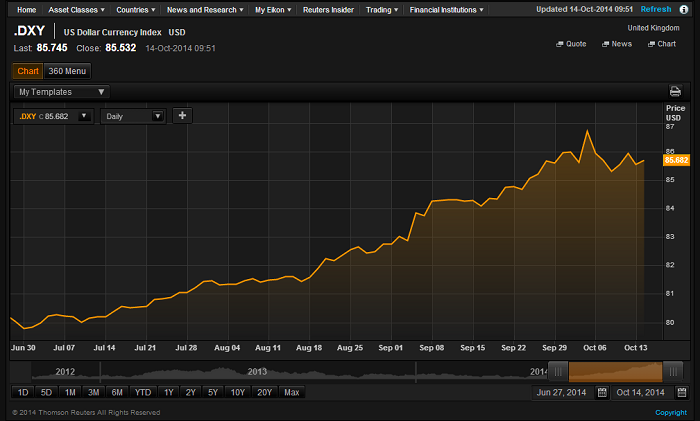
Task: Click the 2013 label in overview timeline
Action: [x=257, y=371]
